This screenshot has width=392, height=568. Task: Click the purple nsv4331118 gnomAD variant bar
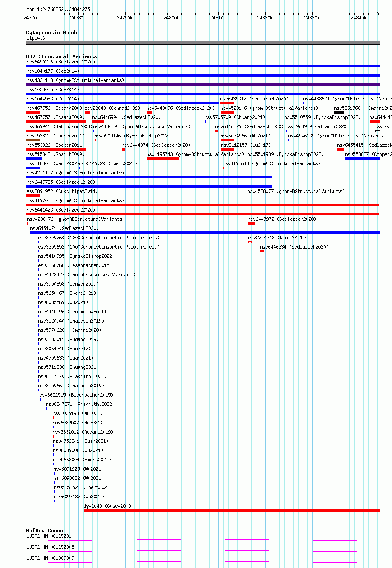click(203, 85)
